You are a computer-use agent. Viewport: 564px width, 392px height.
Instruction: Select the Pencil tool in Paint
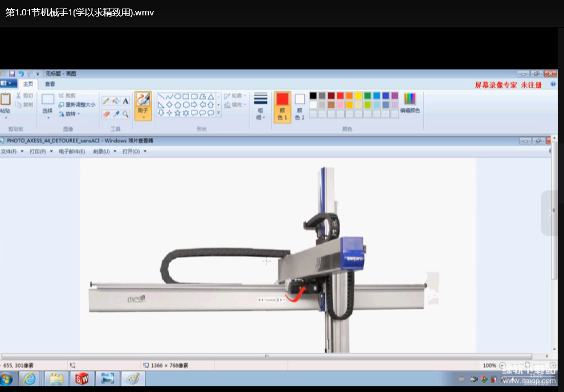coord(106,101)
